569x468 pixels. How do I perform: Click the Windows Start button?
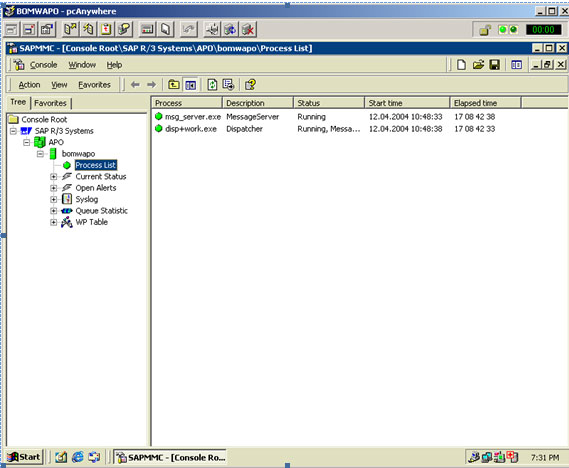pyautogui.click(x=24, y=457)
